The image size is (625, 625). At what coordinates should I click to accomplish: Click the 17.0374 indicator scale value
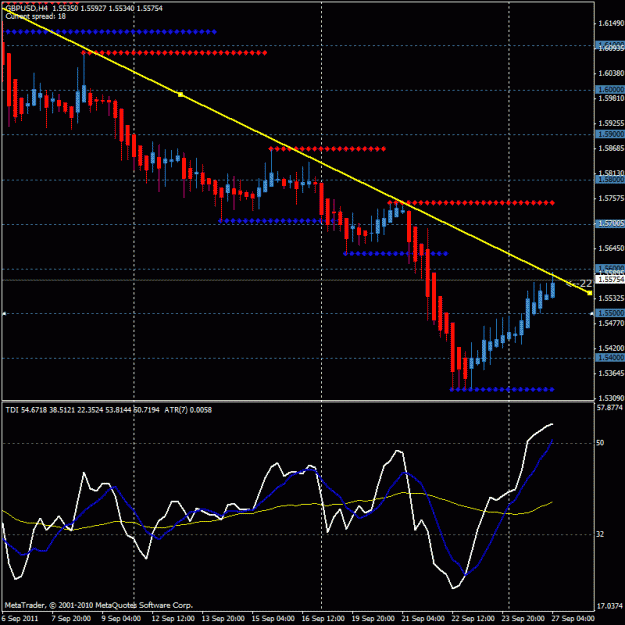610,607
